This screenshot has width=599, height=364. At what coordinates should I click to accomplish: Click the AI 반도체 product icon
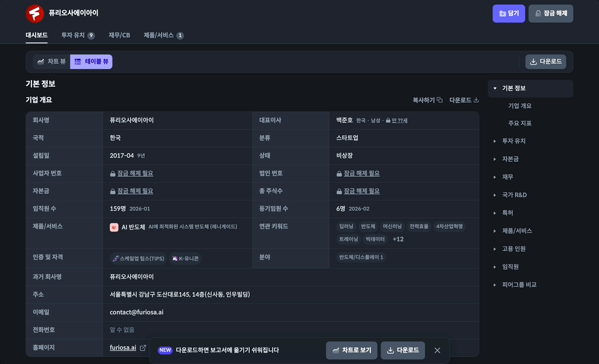pyautogui.click(x=114, y=227)
